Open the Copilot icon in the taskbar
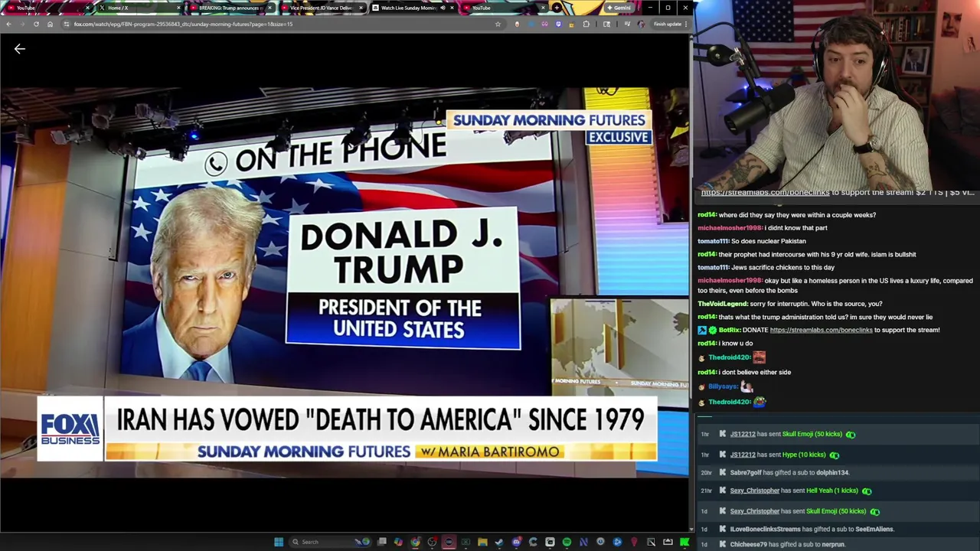Screen dimensions: 980x551 coord(398,542)
